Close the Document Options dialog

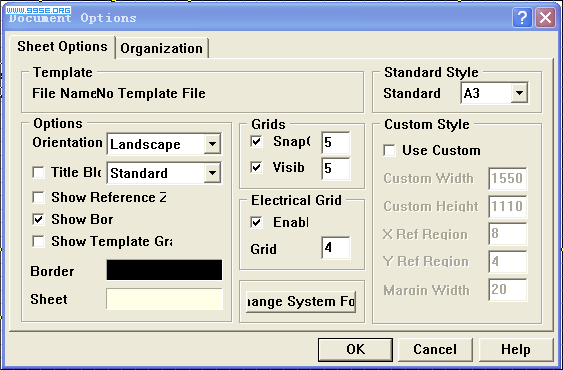click(545, 18)
